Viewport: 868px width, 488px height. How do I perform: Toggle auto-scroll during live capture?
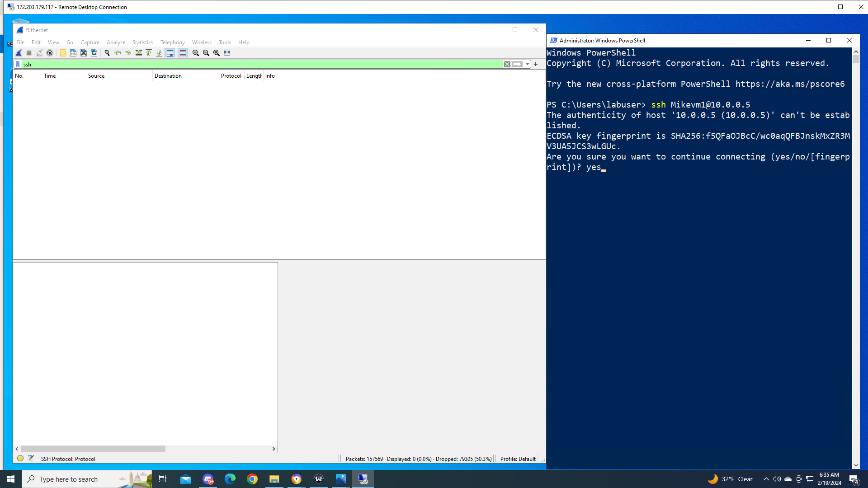tap(170, 53)
